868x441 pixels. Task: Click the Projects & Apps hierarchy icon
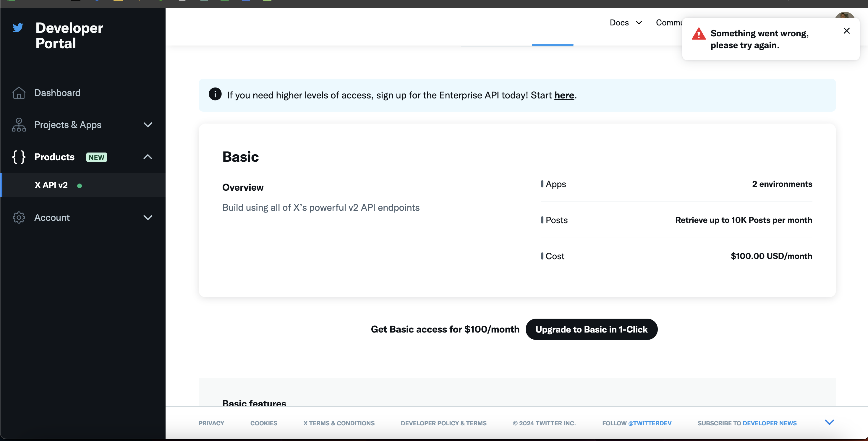pyautogui.click(x=19, y=125)
